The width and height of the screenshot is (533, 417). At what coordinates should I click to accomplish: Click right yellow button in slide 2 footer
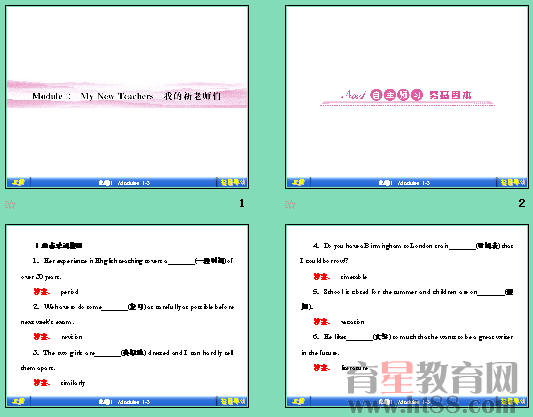[x=513, y=183]
